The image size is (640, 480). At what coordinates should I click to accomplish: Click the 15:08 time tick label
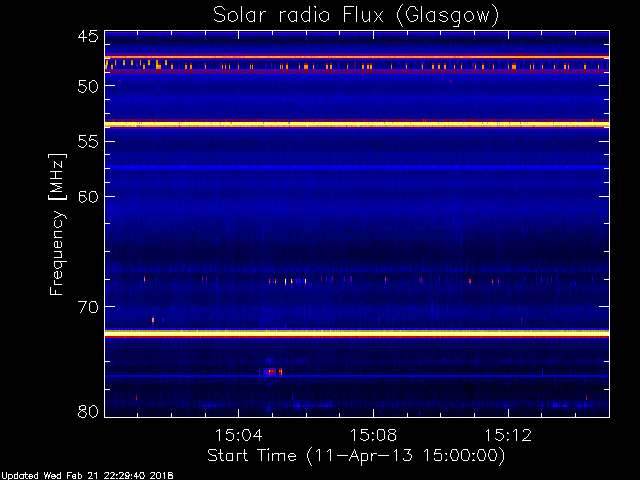[x=373, y=435]
